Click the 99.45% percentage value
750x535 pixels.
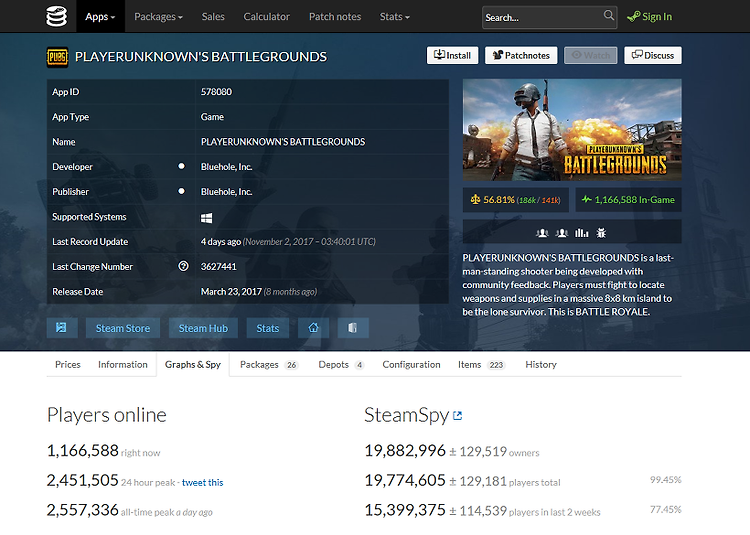pos(665,480)
